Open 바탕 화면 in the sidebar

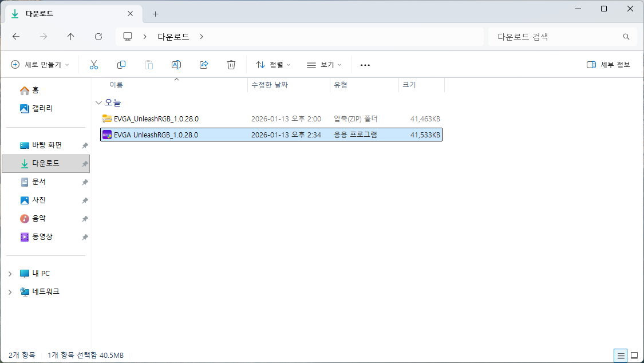click(46, 145)
